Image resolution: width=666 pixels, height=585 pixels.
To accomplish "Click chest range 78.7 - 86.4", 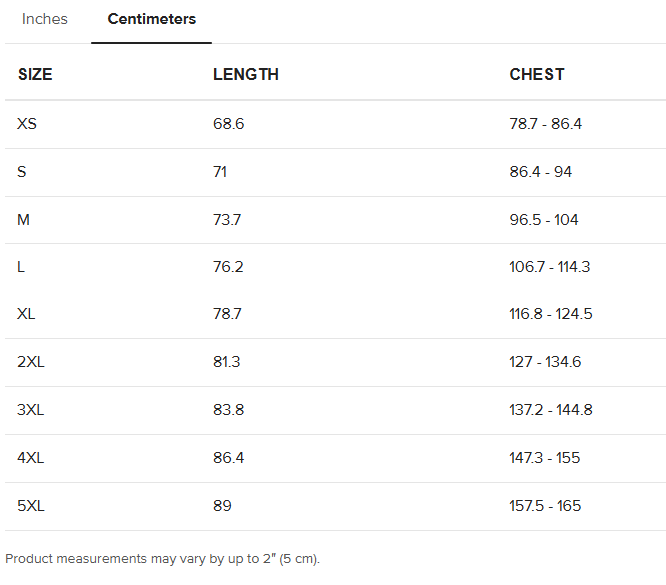I will coord(545,124).
